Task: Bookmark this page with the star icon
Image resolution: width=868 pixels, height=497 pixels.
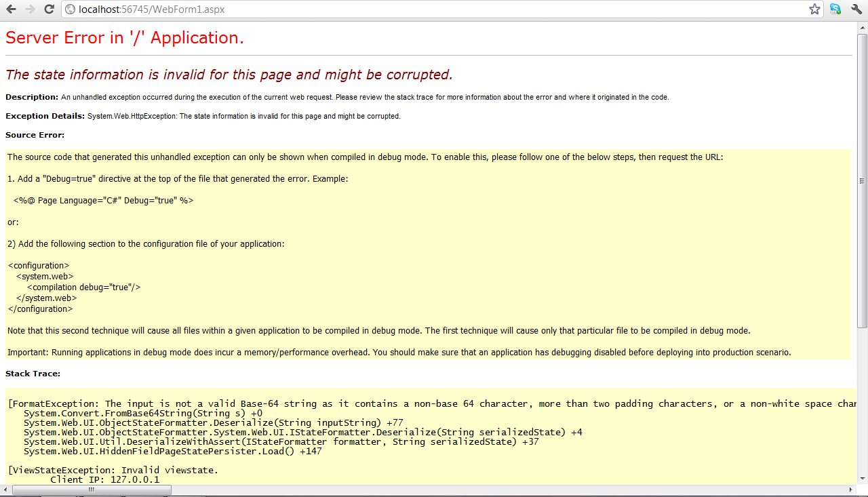Action: coord(814,9)
